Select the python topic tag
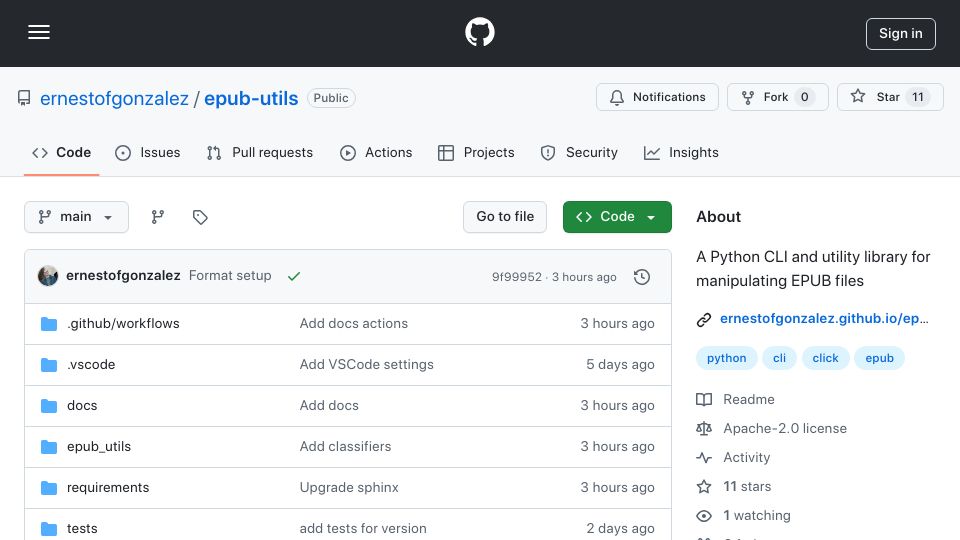Screen dimensions: 960x540 727,358
